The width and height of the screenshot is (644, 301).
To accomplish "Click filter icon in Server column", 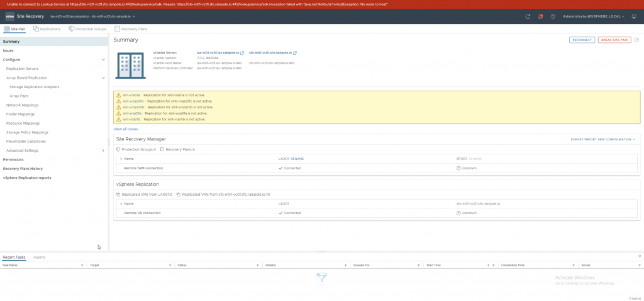I will (x=640, y=266).
